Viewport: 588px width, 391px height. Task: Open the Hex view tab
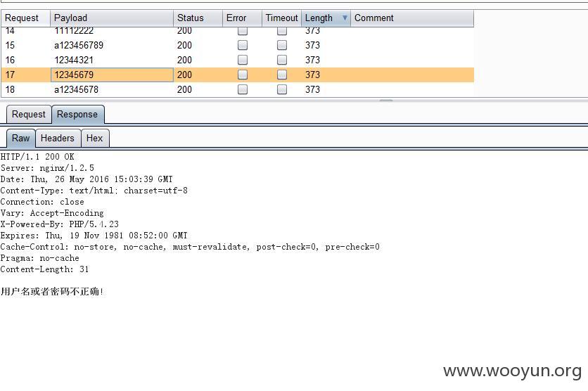95,139
